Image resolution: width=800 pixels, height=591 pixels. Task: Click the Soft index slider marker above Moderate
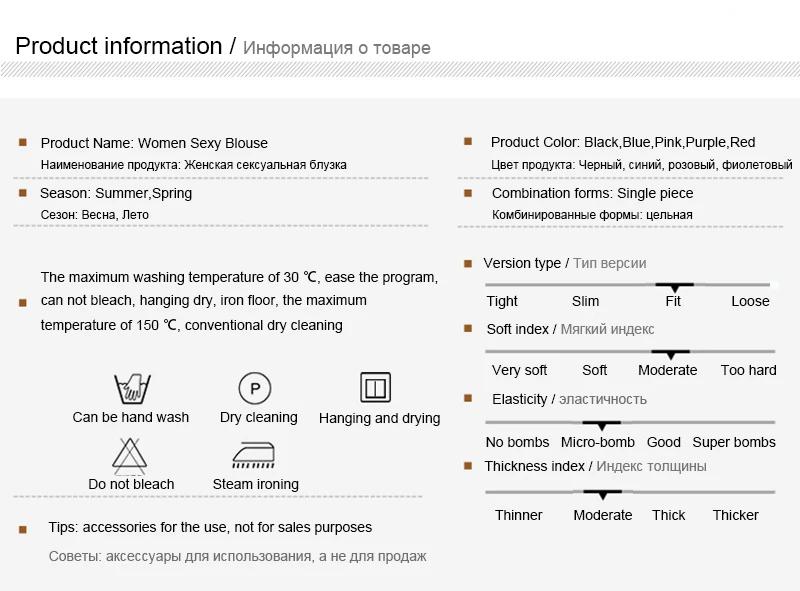670,354
